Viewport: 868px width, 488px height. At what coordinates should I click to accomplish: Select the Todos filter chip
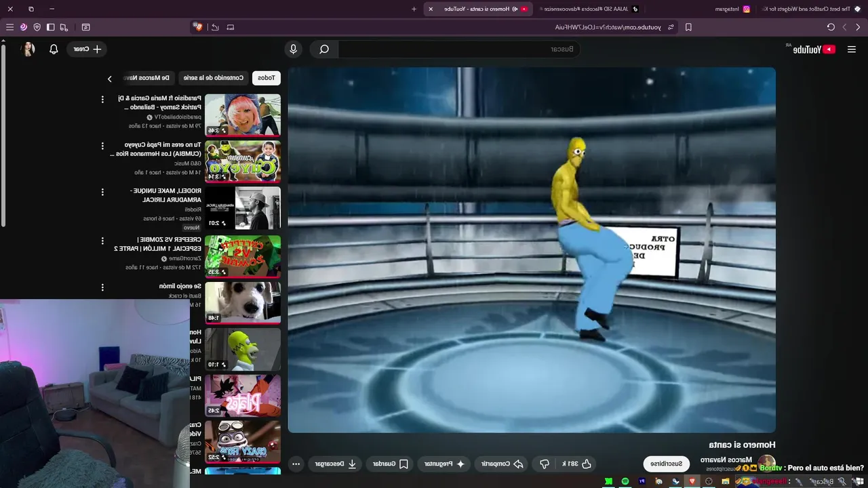coord(267,78)
